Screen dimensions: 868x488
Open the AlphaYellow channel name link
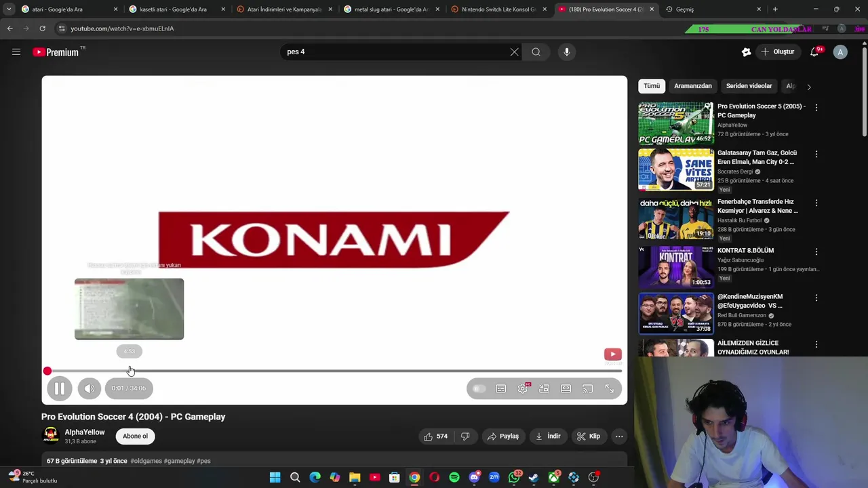[85, 432]
